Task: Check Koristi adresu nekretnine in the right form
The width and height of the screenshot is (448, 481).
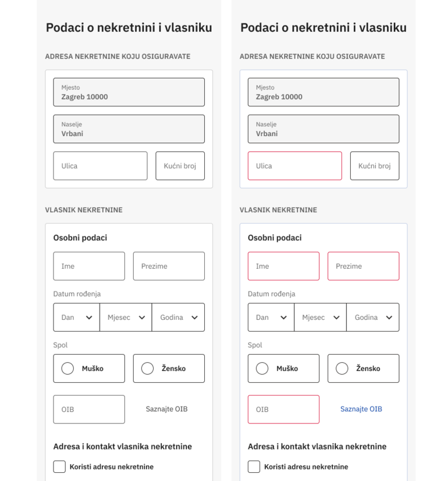Action: coord(254,466)
